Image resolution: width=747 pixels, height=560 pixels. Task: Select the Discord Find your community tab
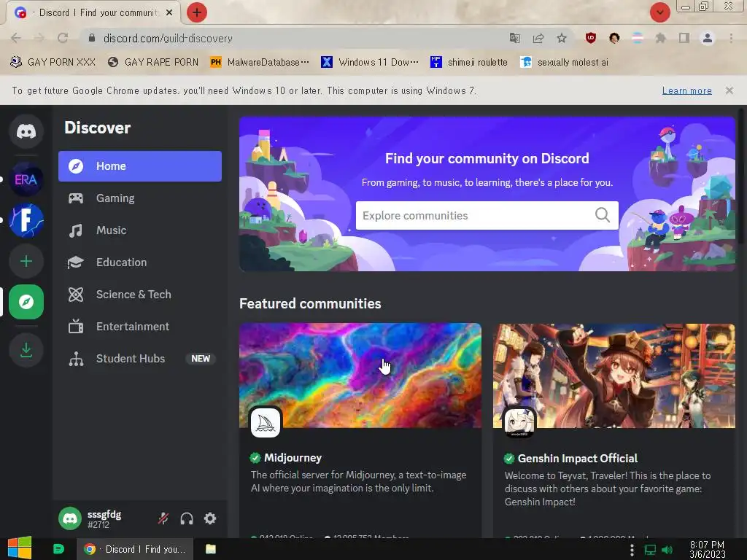point(93,13)
